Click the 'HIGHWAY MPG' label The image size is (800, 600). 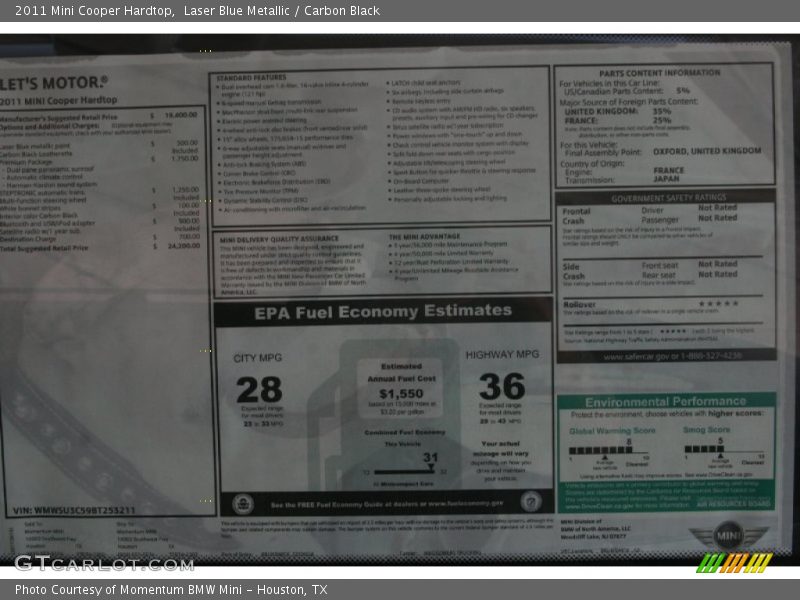coord(503,355)
